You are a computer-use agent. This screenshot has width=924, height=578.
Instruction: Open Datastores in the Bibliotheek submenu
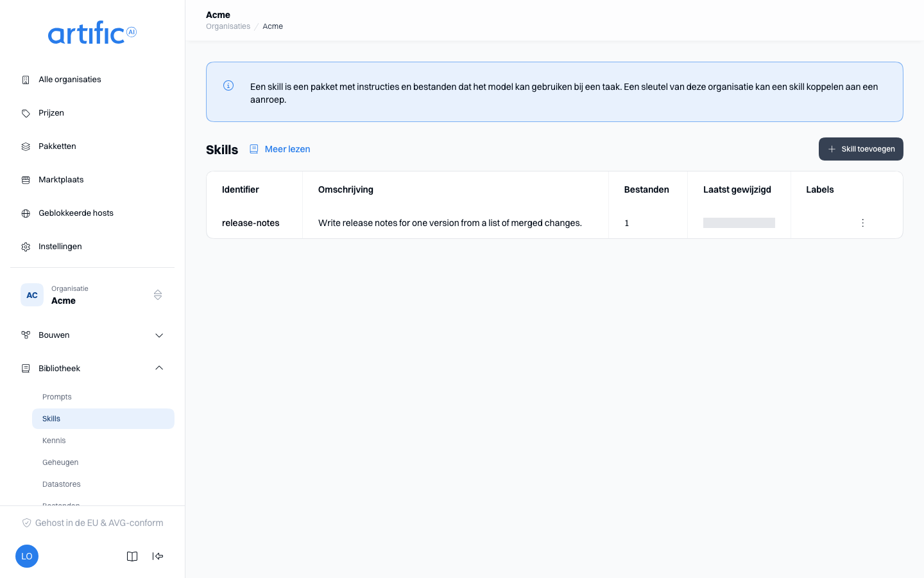[x=103, y=484]
